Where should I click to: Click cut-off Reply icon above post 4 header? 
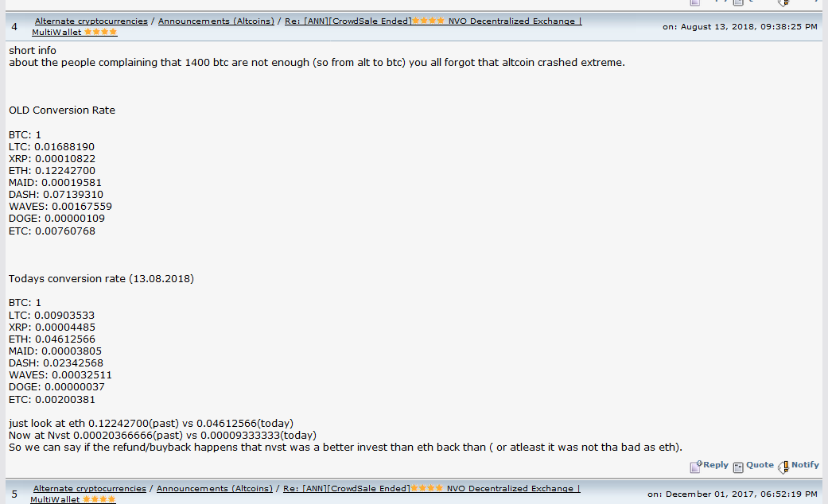pos(695,2)
